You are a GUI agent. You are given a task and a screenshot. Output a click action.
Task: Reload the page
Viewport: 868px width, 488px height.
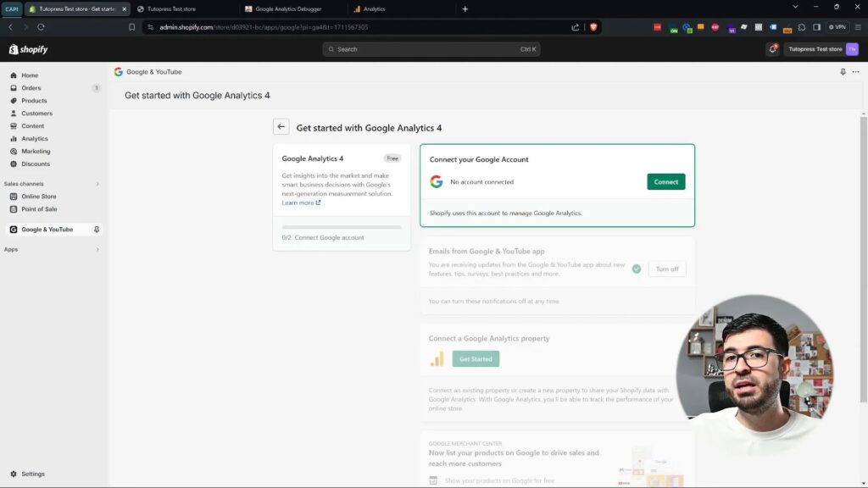point(41,27)
